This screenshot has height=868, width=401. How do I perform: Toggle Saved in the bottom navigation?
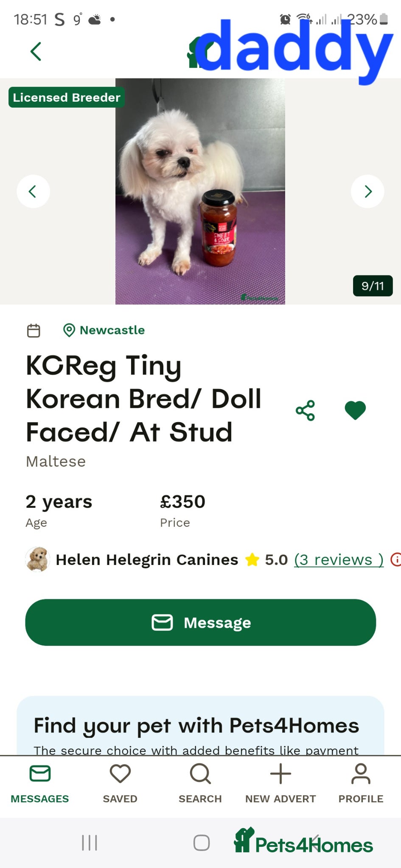(x=120, y=784)
